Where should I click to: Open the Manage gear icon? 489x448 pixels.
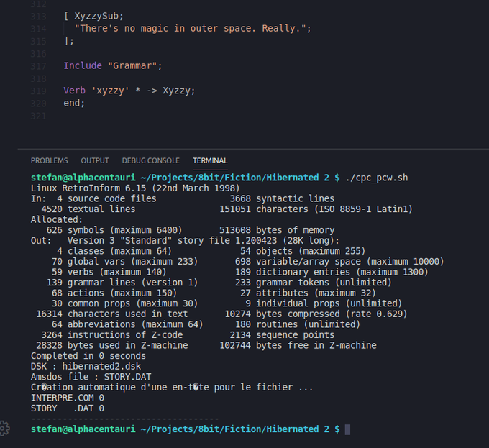click(4, 429)
